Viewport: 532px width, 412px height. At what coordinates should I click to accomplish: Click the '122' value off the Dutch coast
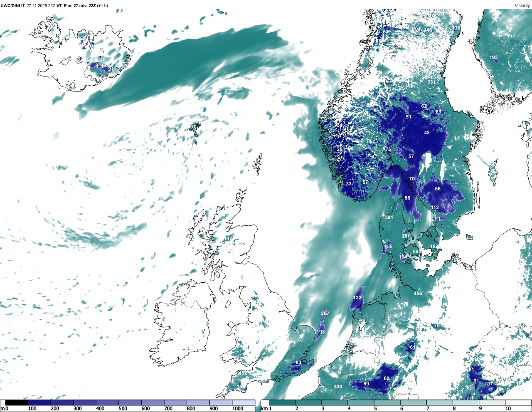tap(357, 298)
